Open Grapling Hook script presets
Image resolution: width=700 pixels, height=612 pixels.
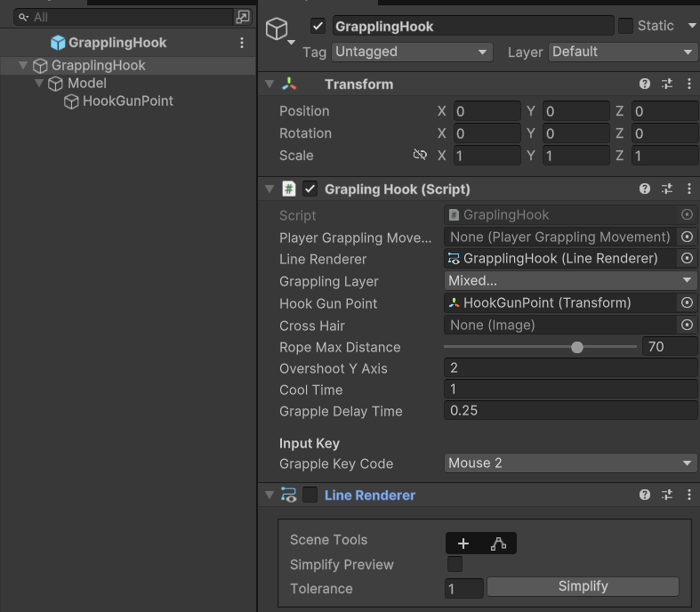click(x=667, y=189)
